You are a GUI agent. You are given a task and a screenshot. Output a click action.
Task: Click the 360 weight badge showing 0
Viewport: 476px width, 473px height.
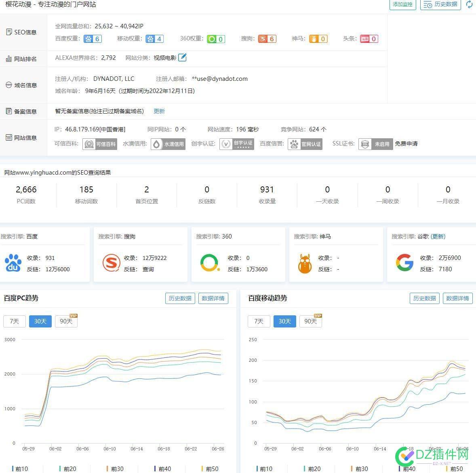click(216, 39)
